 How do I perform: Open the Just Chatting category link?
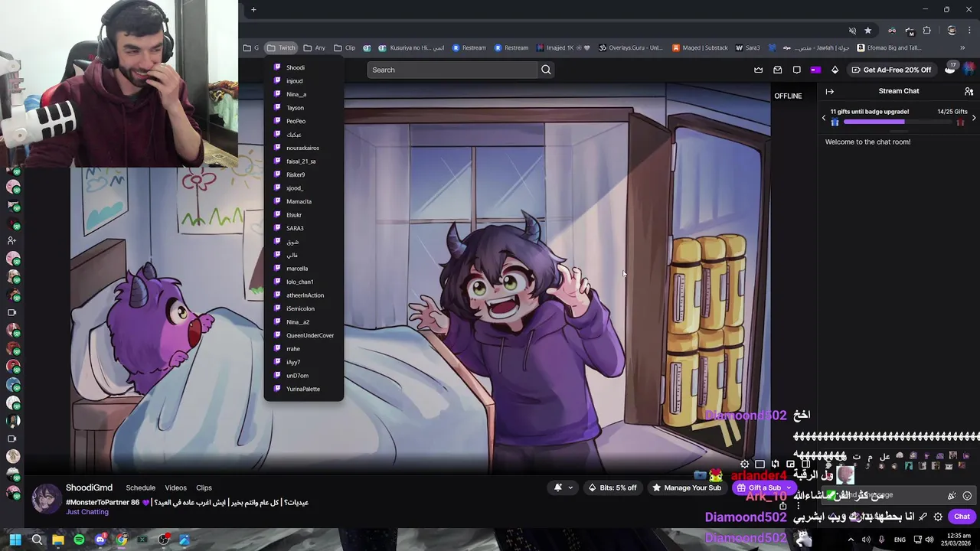[87, 512]
